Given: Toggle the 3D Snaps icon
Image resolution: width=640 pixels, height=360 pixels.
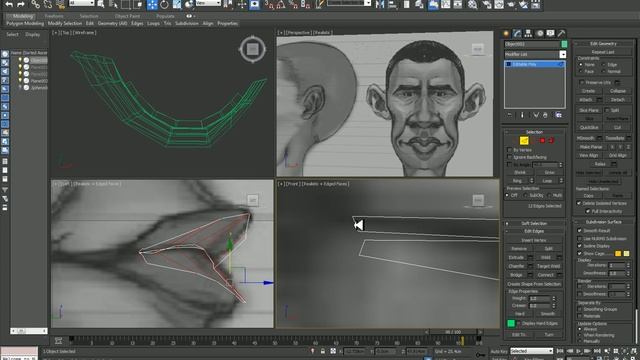Looking at the screenshot, I should tap(269, 4).
